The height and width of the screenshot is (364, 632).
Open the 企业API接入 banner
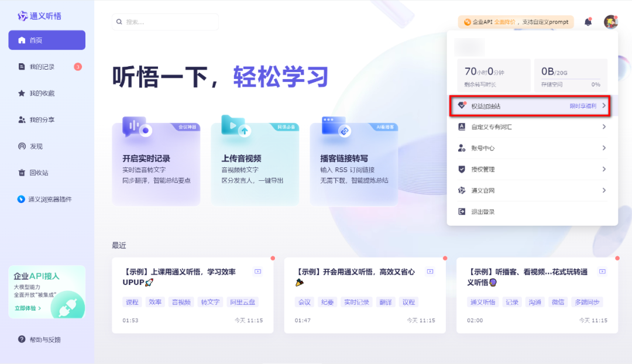(47, 292)
